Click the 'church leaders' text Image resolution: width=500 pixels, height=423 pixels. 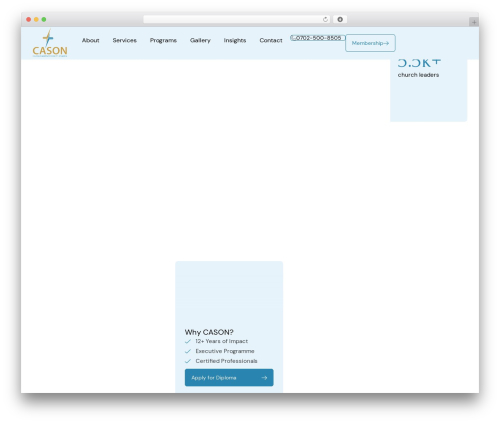(418, 75)
